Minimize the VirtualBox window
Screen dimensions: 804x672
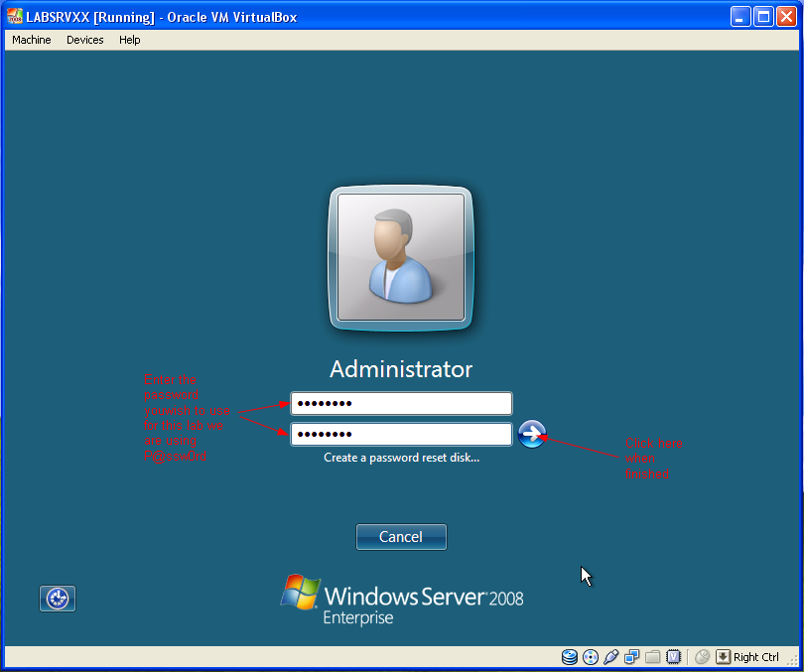tap(740, 17)
